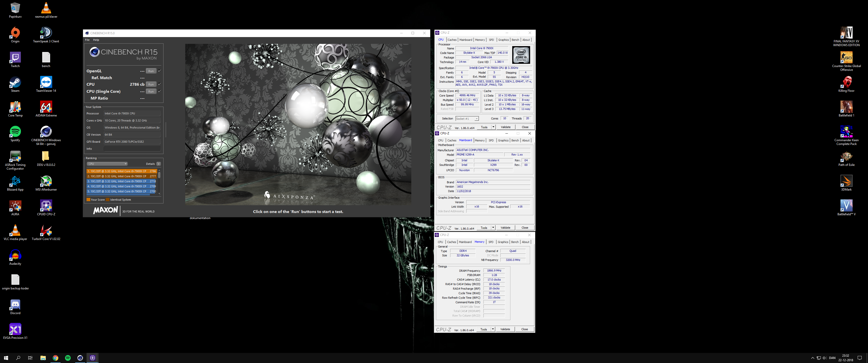Screen dimensions: 868x363
Task: Click Validate in the Memory CPU-Z window
Action: [x=505, y=329]
